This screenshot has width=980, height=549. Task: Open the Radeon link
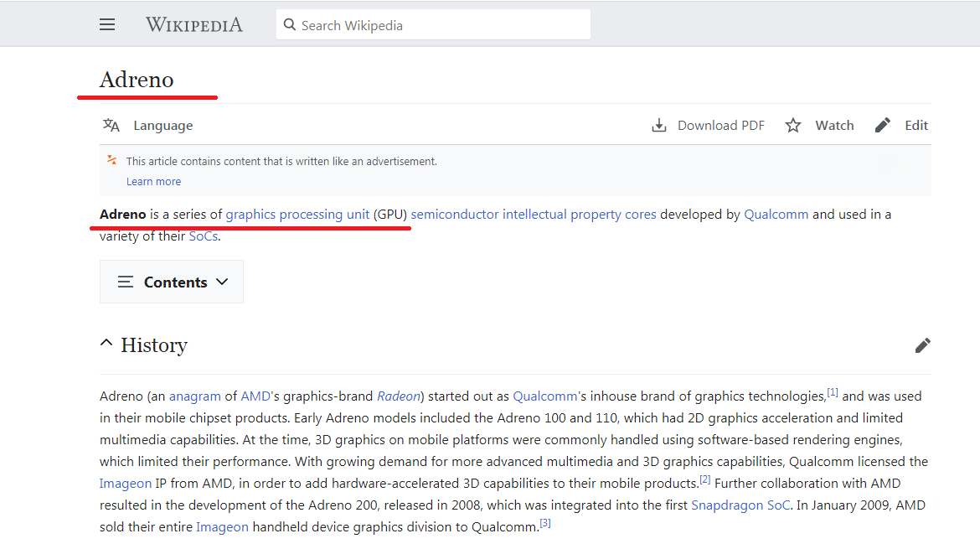(398, 396)
